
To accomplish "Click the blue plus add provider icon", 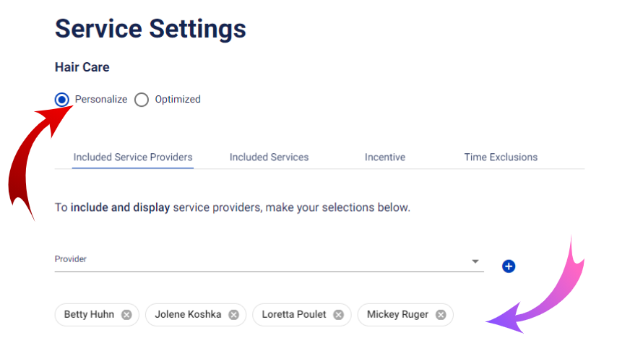I will coord(509,266).
